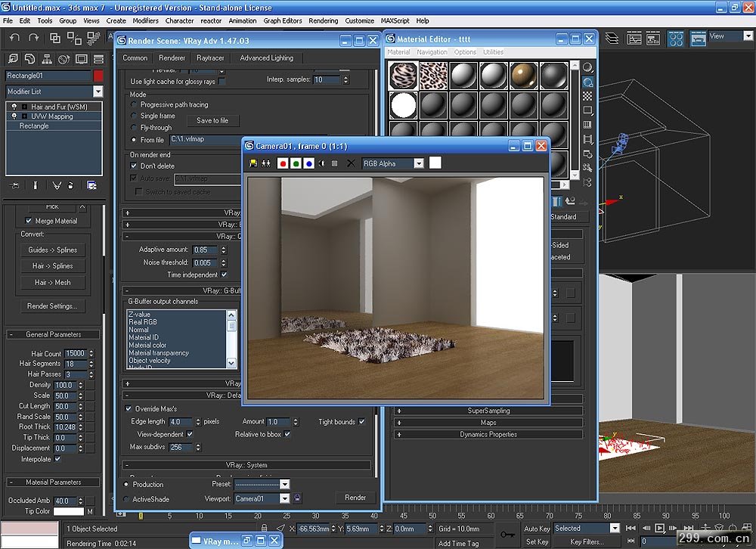This screenshot has height=549, width=756.
Task: Open the Rendering menu
Action: (x=324, y=20)
